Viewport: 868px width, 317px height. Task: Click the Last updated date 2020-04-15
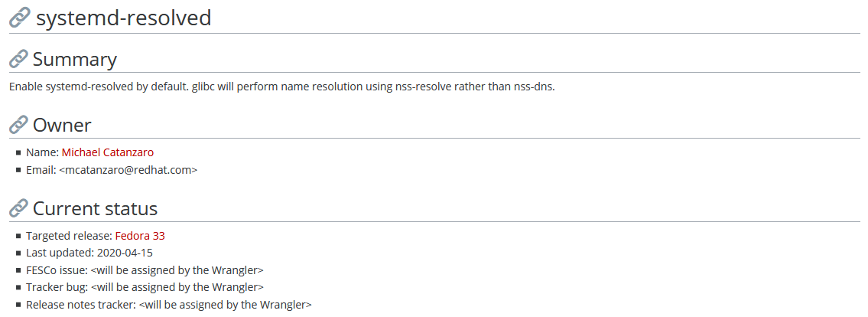[125, 253]
